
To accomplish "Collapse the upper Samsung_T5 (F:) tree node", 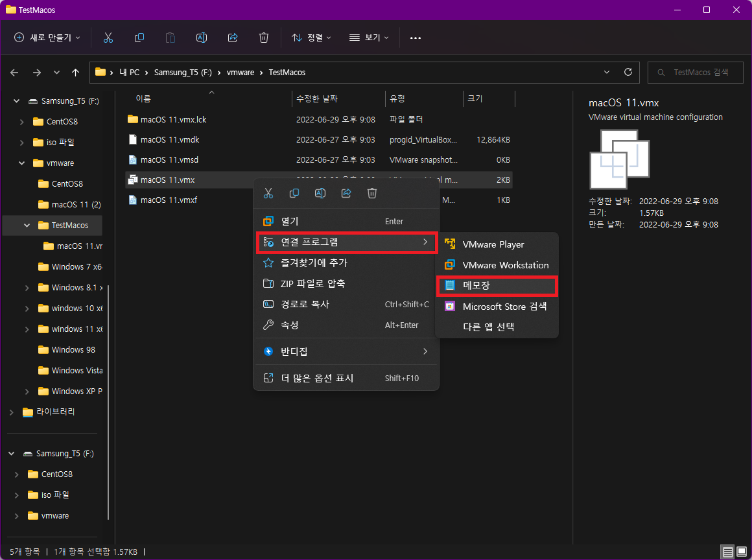I will coord(16,100).
